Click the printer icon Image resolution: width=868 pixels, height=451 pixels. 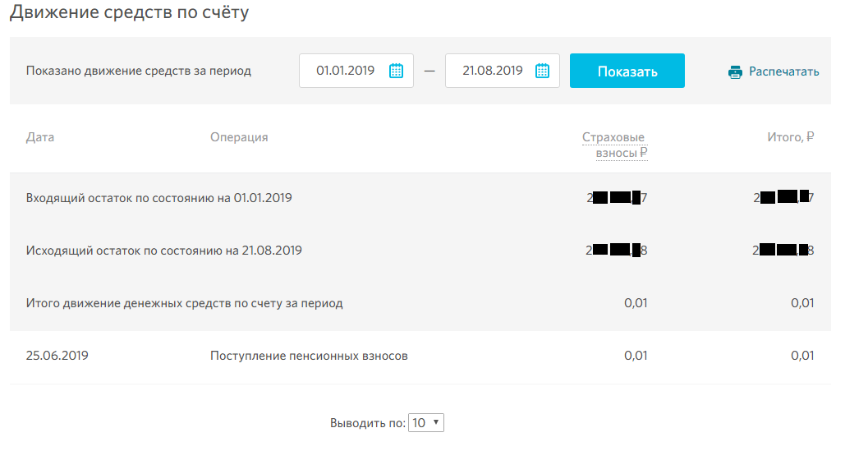coord(735,71)
